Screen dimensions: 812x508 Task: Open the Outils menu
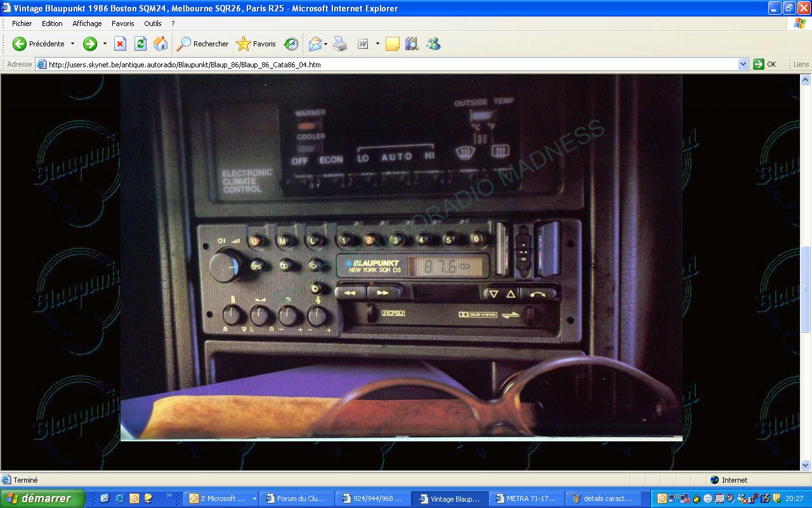point(153,23)
